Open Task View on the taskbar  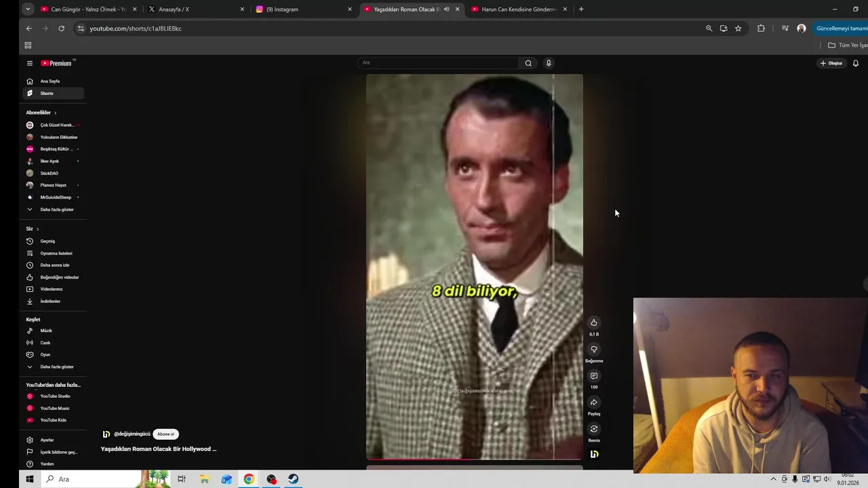point(182,479)
